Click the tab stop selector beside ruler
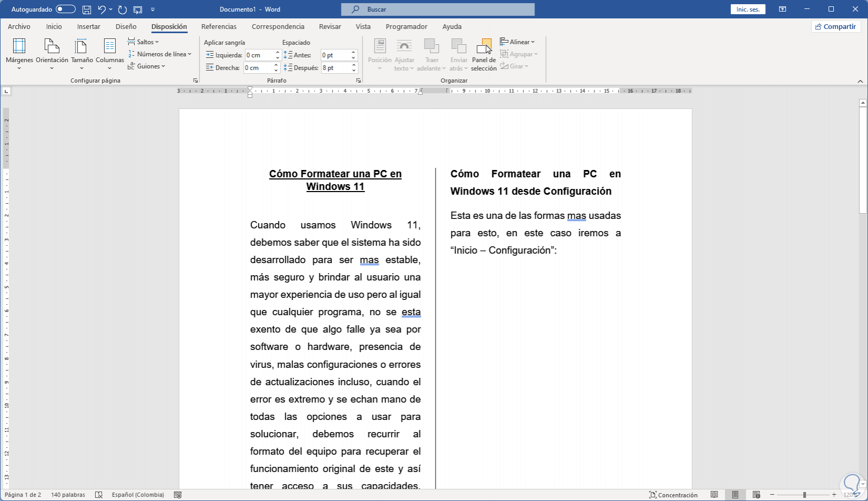Screen dimensions: 868x501 (x=6, y=91)
